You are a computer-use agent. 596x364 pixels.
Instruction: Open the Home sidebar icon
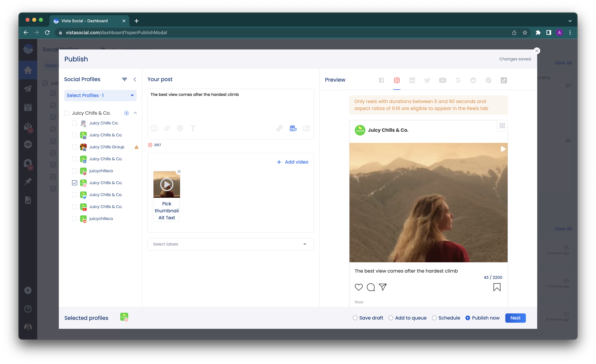tap(28, 70)
